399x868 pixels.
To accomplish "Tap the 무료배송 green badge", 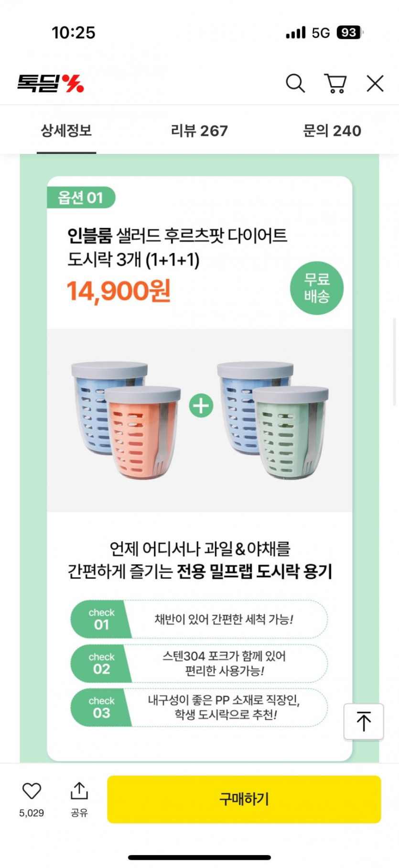I will coord(316,288).
